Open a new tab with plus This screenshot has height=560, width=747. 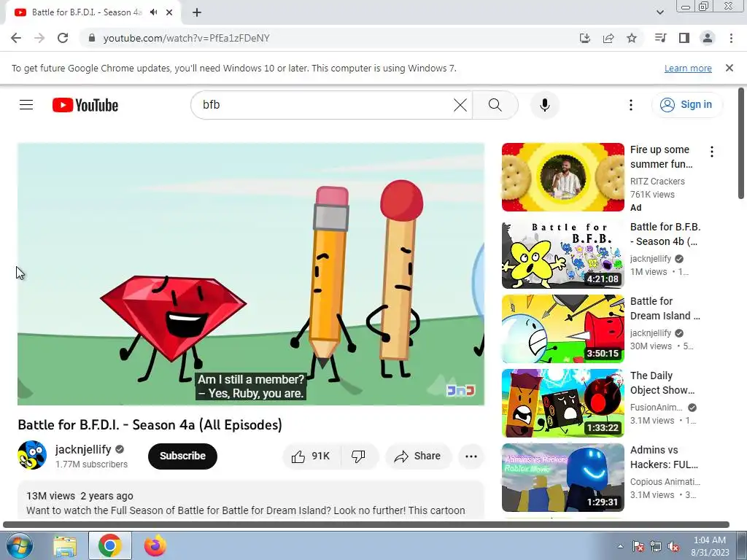pos(197,12)
